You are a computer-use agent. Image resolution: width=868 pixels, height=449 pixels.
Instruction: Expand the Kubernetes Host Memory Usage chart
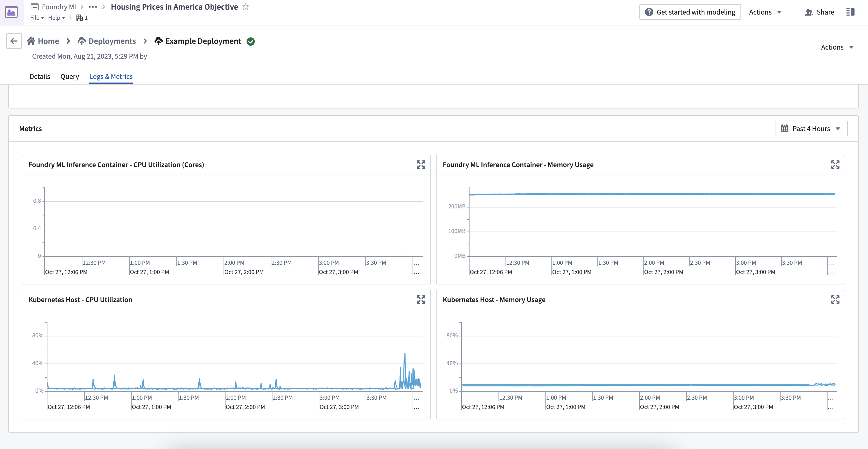pyautogui.click(x=835, y=300)
